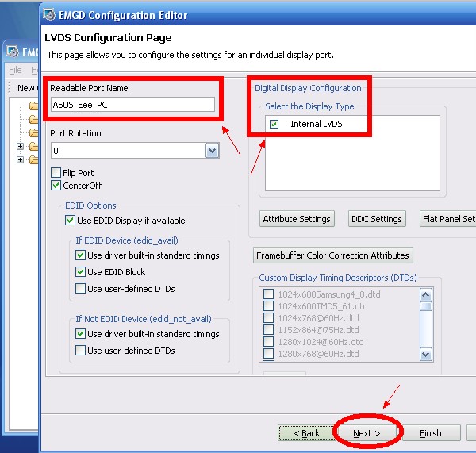Open Attribute Settings

[x=297, y=219]
